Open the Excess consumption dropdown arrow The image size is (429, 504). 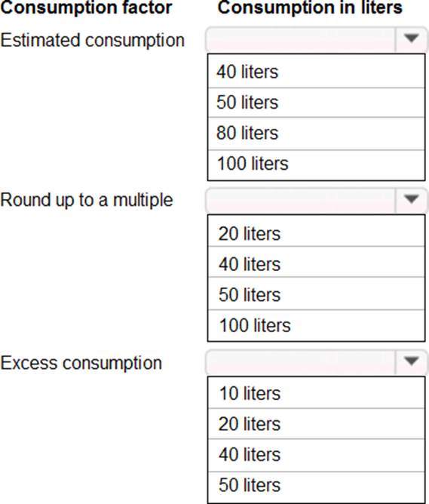(x=412, y=361)
